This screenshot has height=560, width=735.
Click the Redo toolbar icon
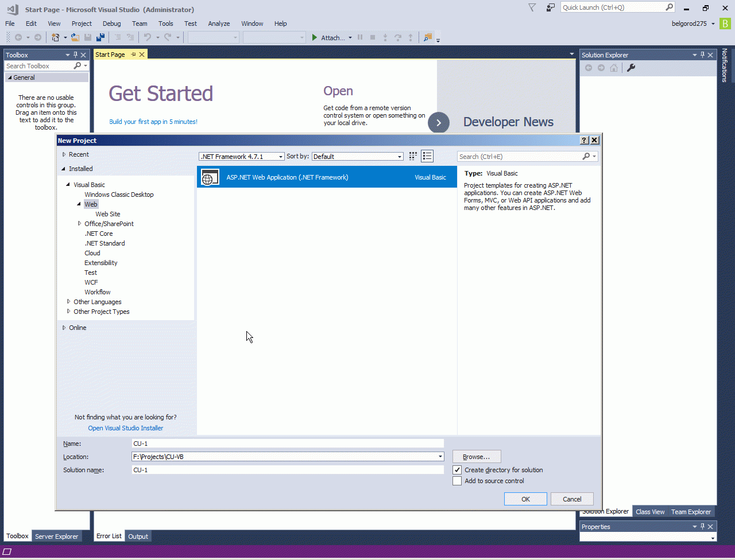pos(168,38)
